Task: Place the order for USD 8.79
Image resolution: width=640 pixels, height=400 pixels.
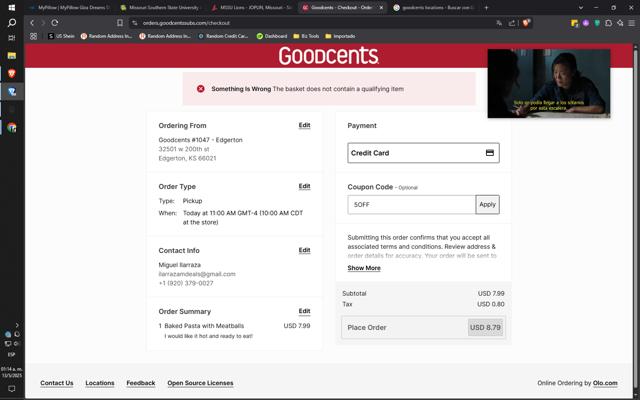Action: pos(423,327)
